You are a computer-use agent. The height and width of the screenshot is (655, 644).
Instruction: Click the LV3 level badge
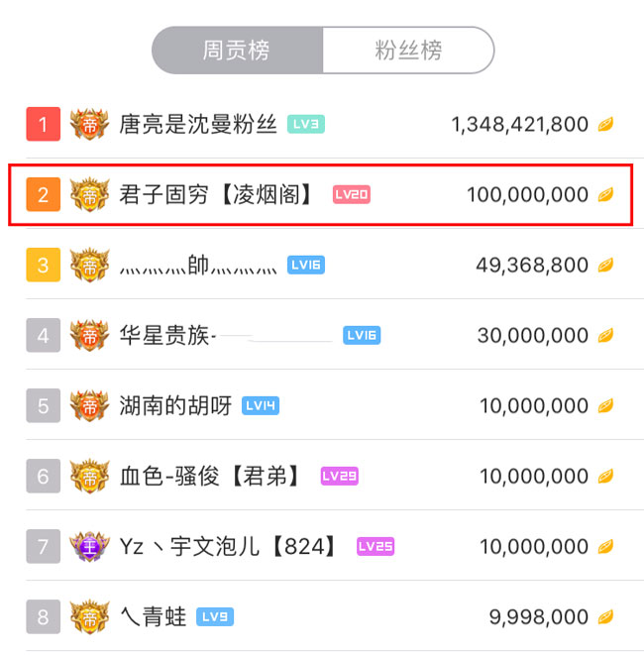[306, 124]
